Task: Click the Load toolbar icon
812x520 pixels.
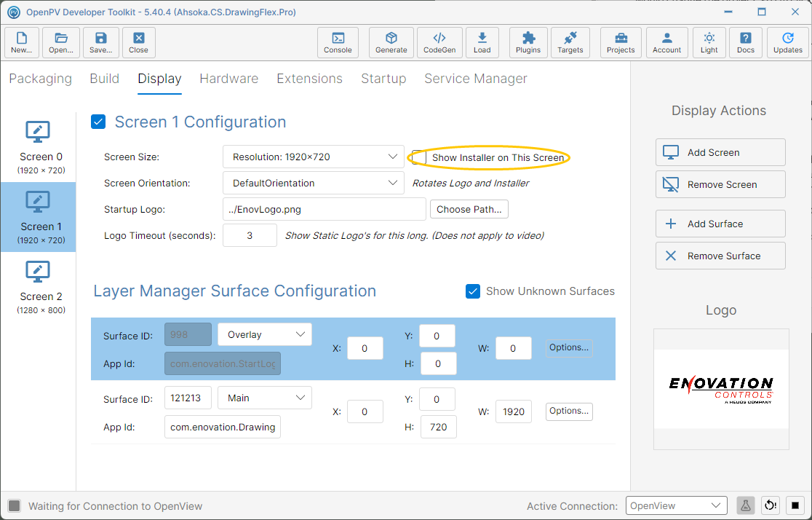Action: 482,42
